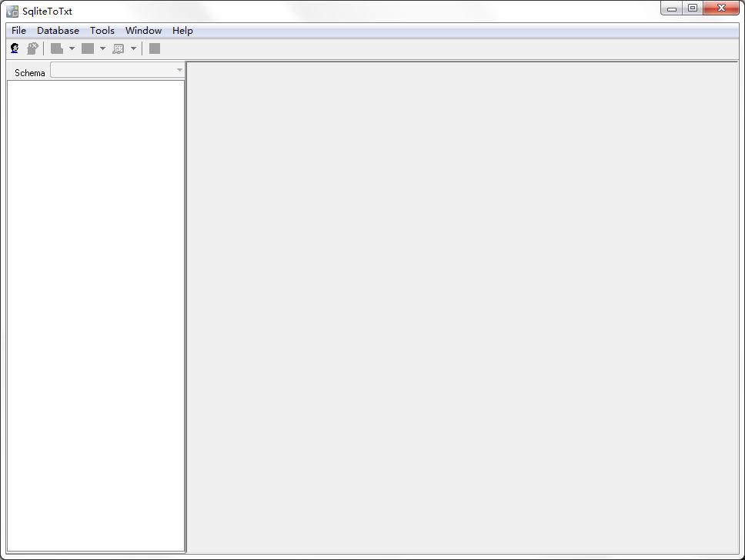Open dropdown arrow beside table-diagram icon
The height and width of the screenshot is (560, 745).
pyautogui.click(x=133, y=48)
